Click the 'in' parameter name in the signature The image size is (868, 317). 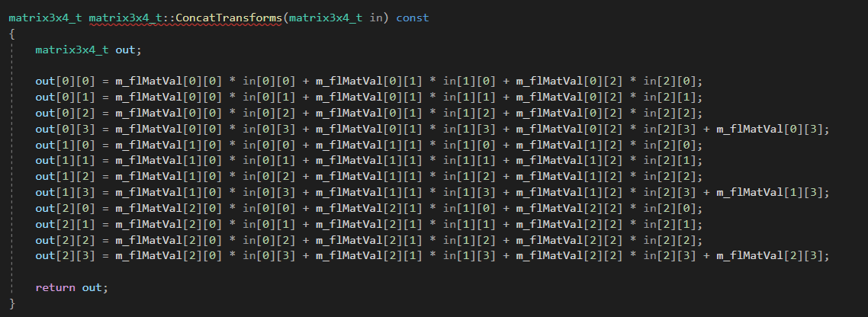coord(376,18)
